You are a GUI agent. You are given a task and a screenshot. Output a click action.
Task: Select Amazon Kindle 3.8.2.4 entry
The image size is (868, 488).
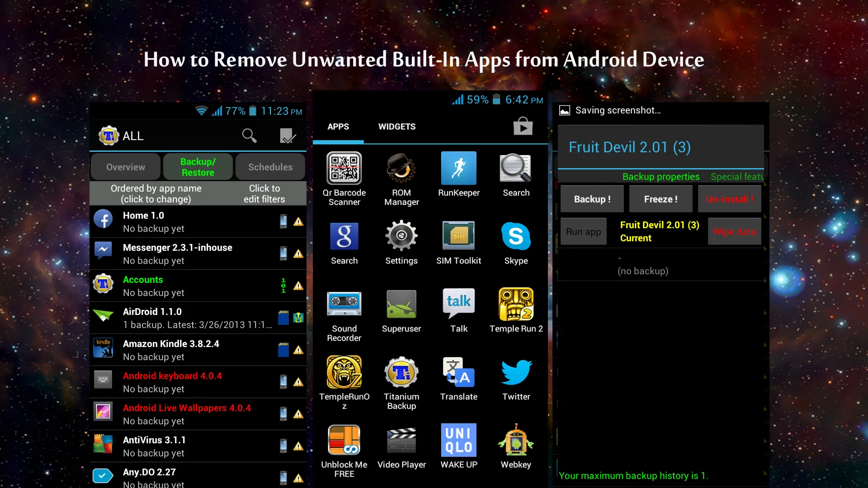[x=198, y=350]
